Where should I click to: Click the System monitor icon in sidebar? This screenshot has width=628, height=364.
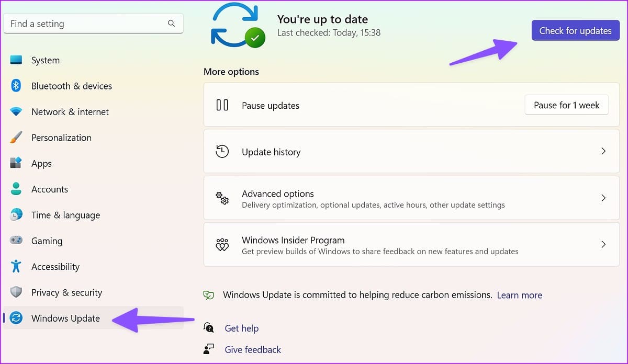[x=16, y=60]
